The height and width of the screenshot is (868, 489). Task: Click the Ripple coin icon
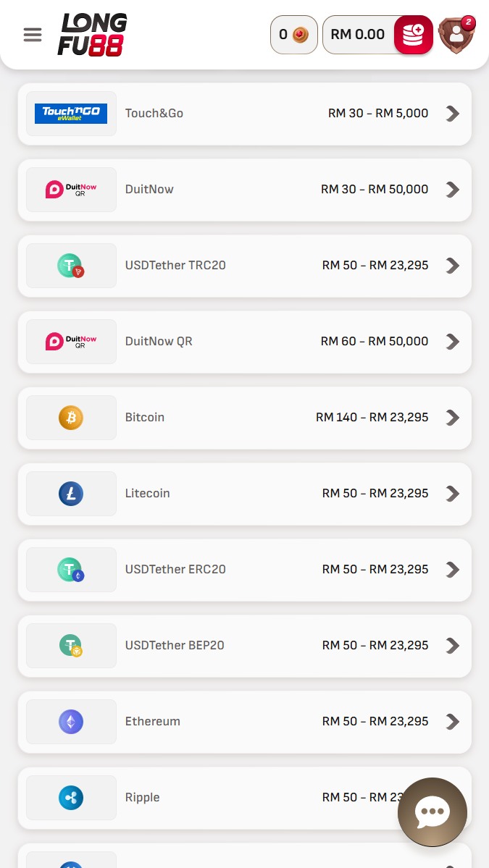71,798
